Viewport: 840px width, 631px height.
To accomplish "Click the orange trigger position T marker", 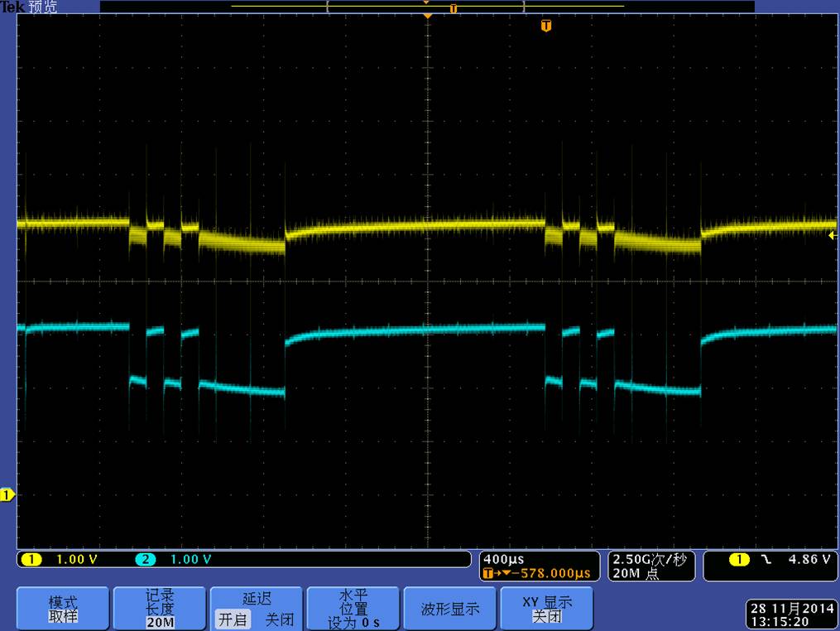I will (545, 26).
